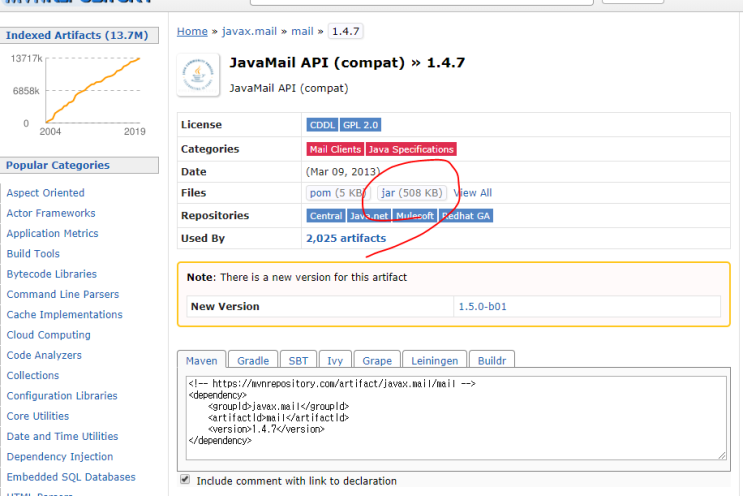Open the 2,025 artifacts link
This screenshot has height=496, width=743.
click(345, 238)
